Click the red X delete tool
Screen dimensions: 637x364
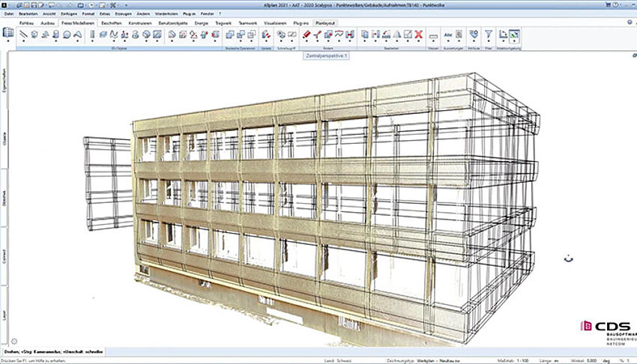click(x=419, y=34)
